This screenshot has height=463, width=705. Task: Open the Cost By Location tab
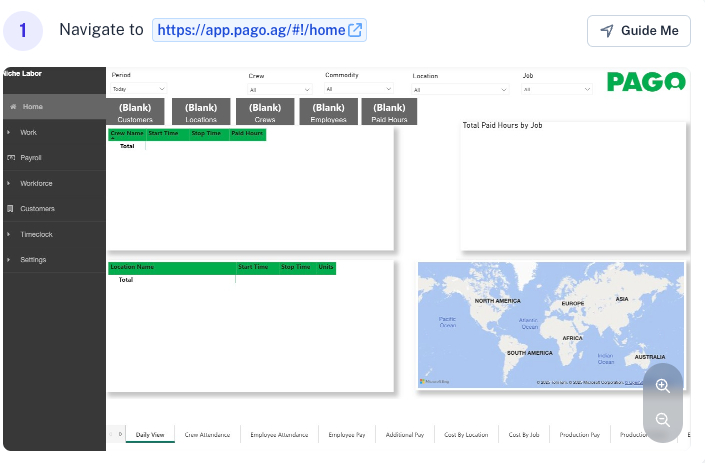(x=466, y=435)
